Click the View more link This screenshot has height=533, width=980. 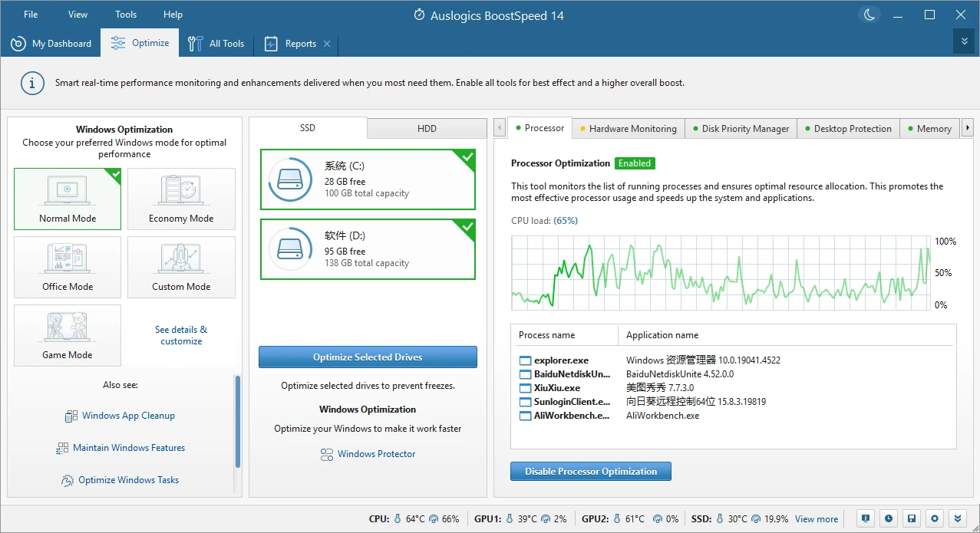816,519
